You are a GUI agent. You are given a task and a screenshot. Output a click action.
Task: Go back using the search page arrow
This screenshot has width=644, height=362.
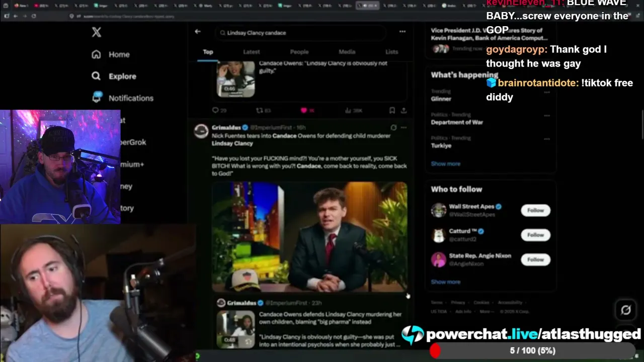(198, 32)
